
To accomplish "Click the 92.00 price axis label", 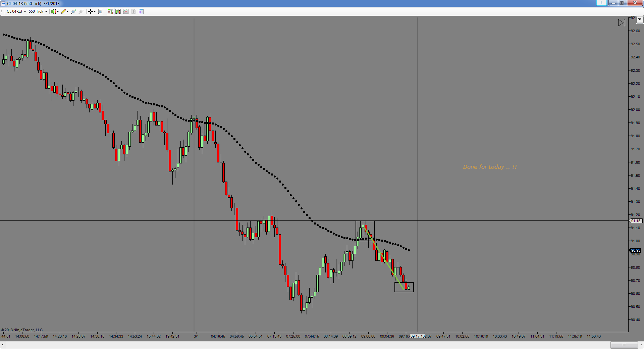I will click(635, 110).
